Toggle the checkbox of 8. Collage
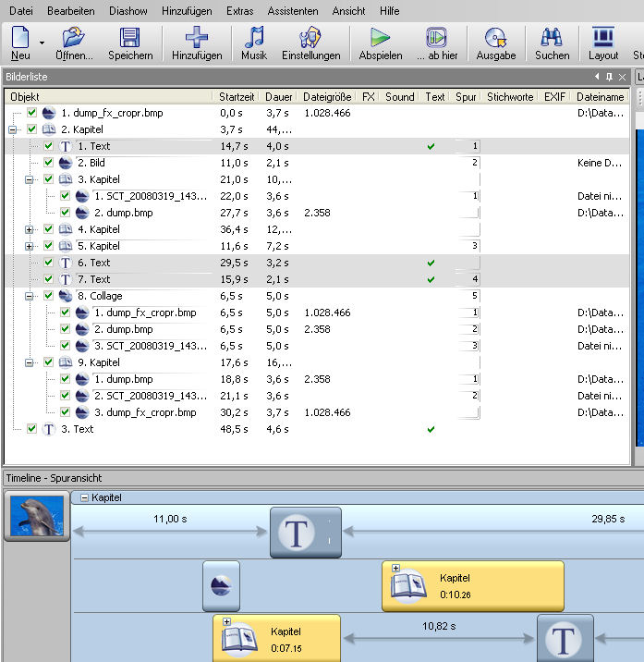The image size is (644, 662). click(49, 296)
